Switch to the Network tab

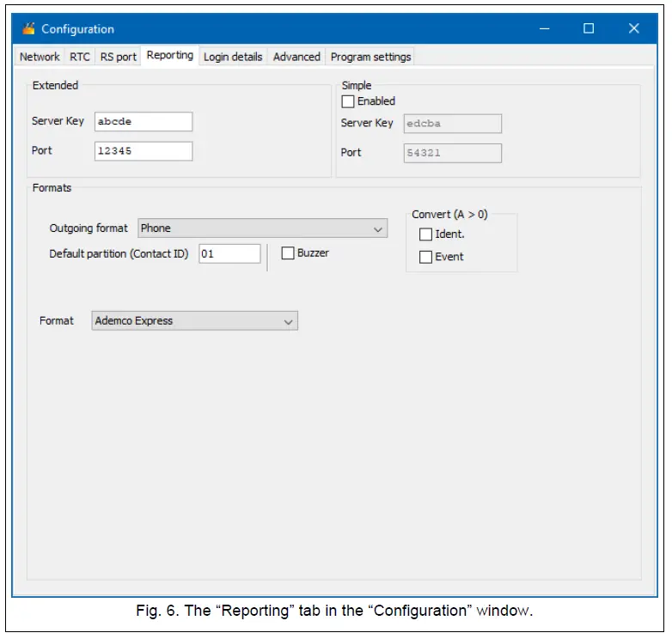click(x=40, y=57)
